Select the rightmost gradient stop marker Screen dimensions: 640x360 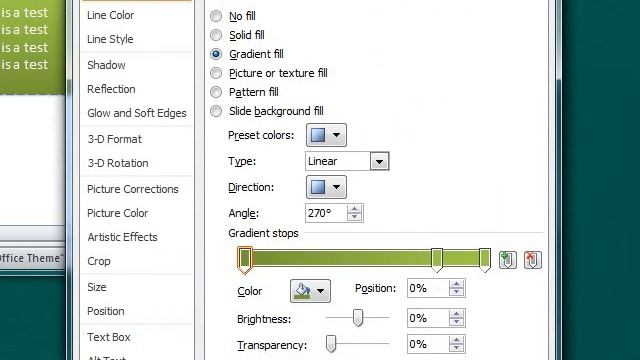tap(484, 260)
